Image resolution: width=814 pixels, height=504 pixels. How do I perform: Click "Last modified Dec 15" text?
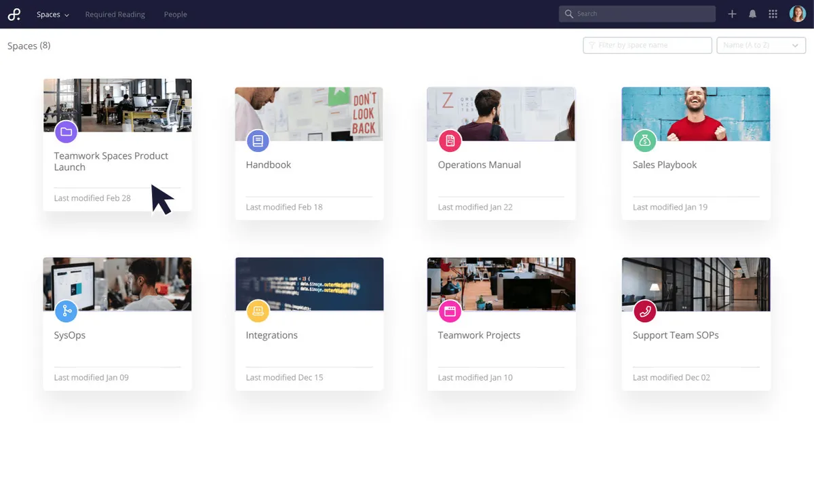click(285, 377)
